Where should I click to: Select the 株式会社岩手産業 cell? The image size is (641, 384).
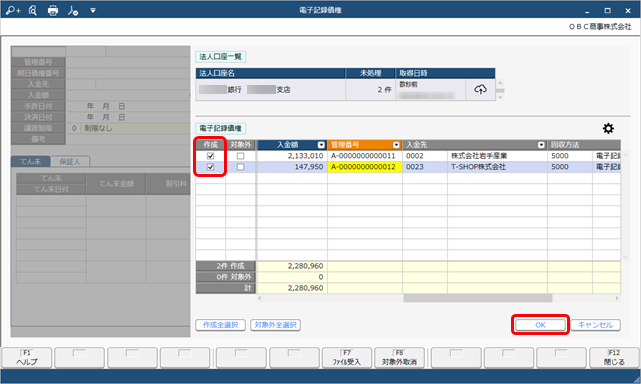tap(497, 156)
